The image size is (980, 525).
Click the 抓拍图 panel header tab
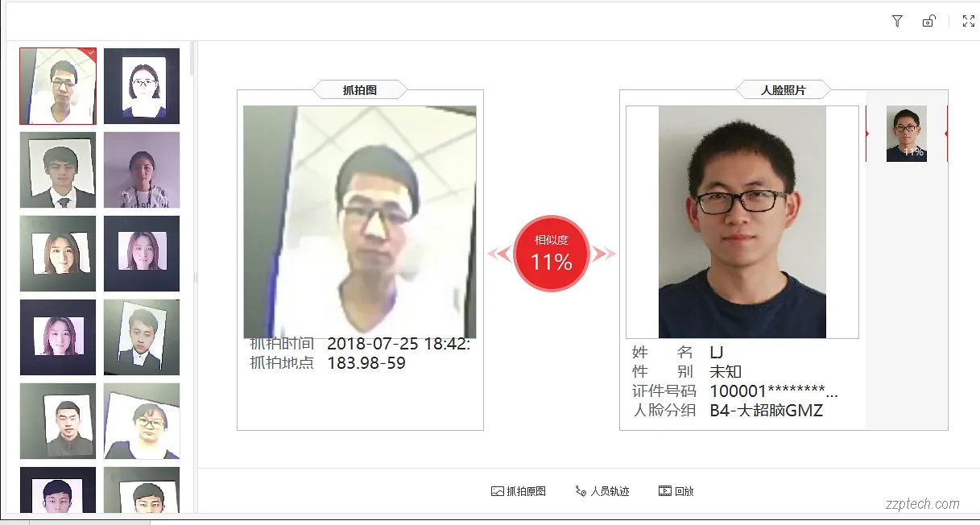click(x=360, y=90)
